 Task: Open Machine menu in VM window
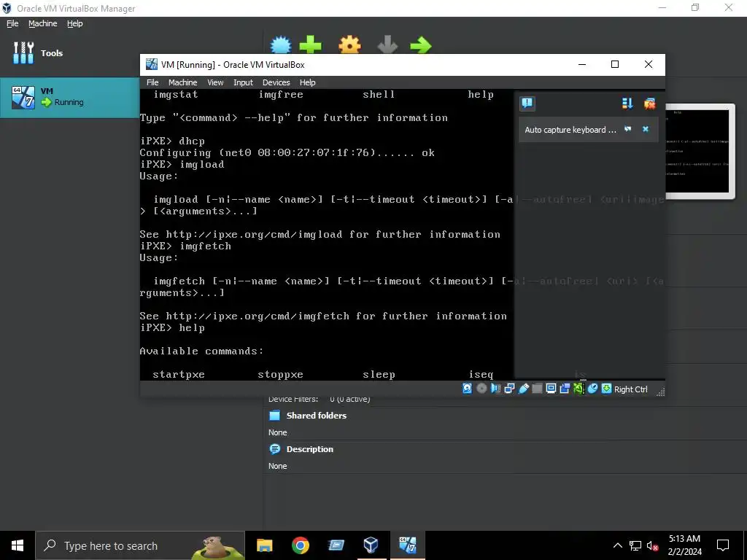182,82
